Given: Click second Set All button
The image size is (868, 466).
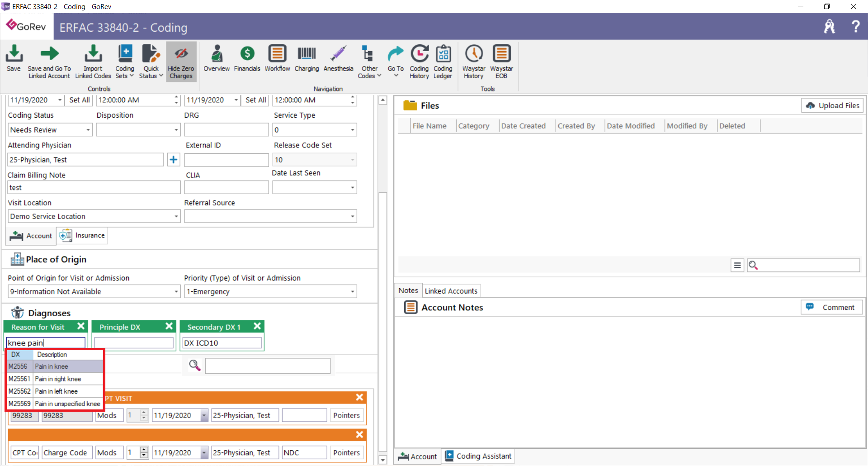Looking at the screenshot, I should (x=255, y=100).
